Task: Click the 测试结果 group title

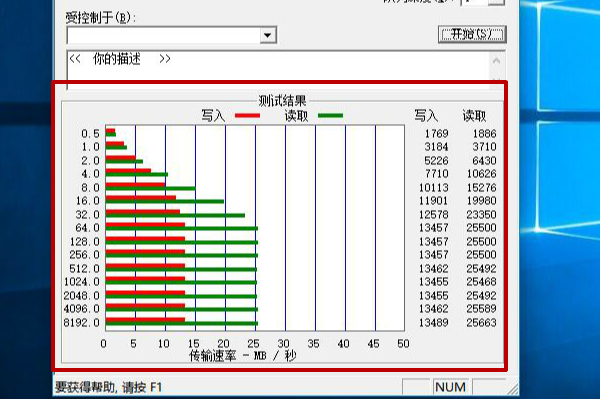Action: (x=282, y=101)
